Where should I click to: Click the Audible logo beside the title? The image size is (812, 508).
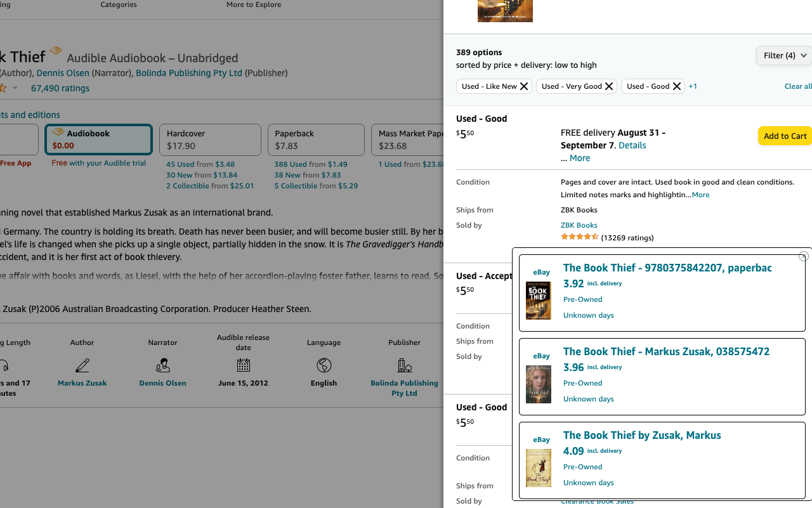coord(56,51)
